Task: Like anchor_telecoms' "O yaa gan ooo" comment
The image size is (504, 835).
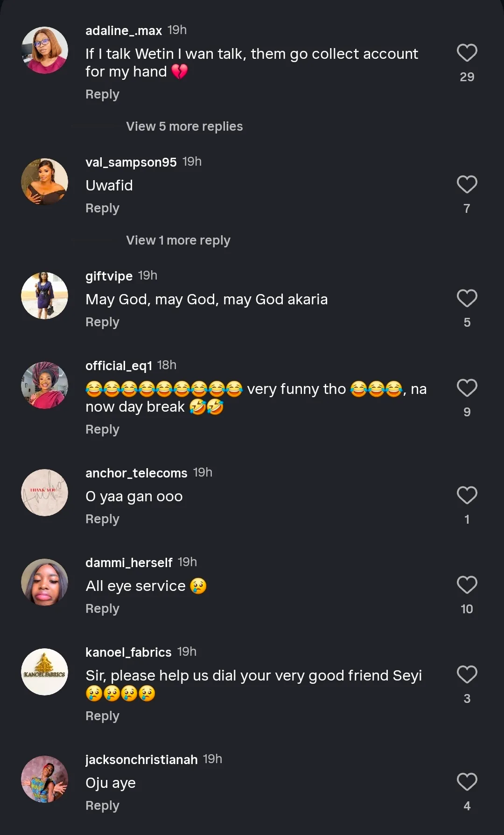Action: click(x=467, y=496)
